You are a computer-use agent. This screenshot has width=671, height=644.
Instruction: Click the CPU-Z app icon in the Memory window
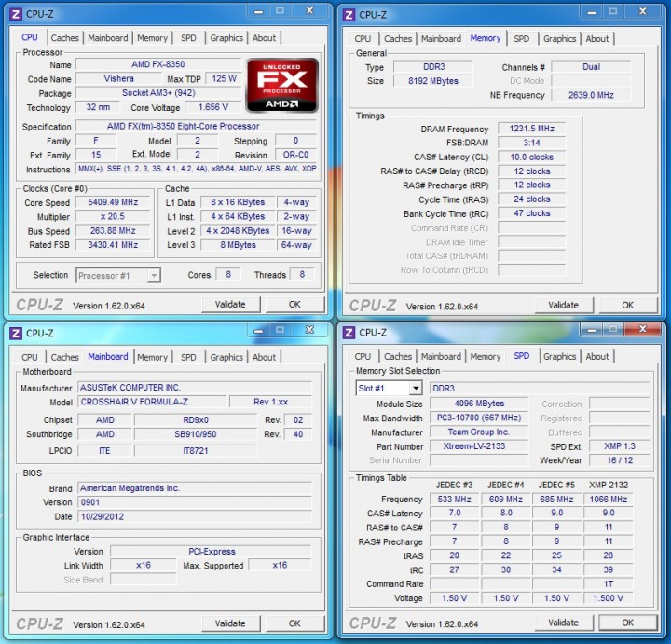point(349,15)
